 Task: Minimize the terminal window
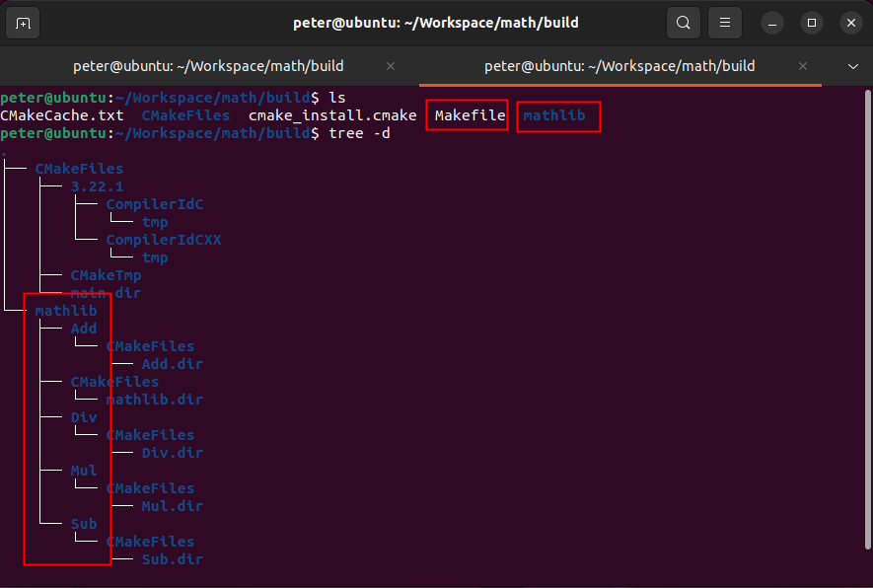[x=772, y=22]
